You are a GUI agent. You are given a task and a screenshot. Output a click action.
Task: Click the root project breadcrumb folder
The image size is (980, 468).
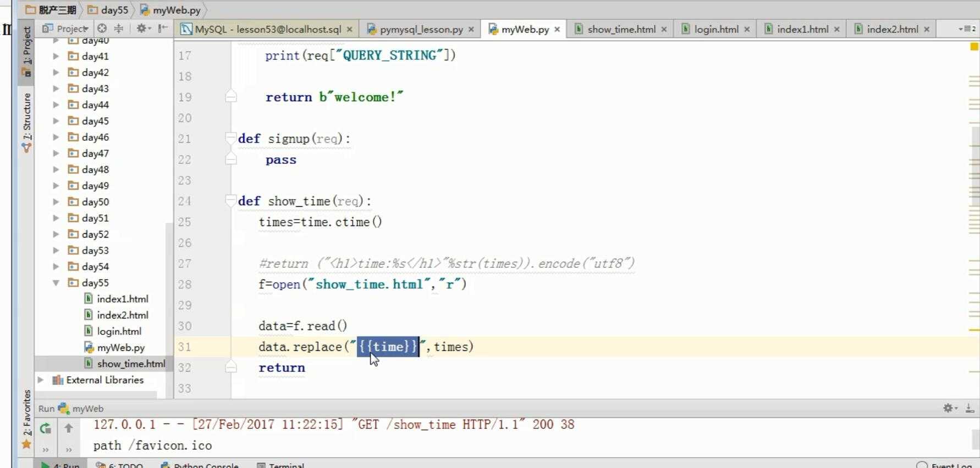click(x=51, y=10)
